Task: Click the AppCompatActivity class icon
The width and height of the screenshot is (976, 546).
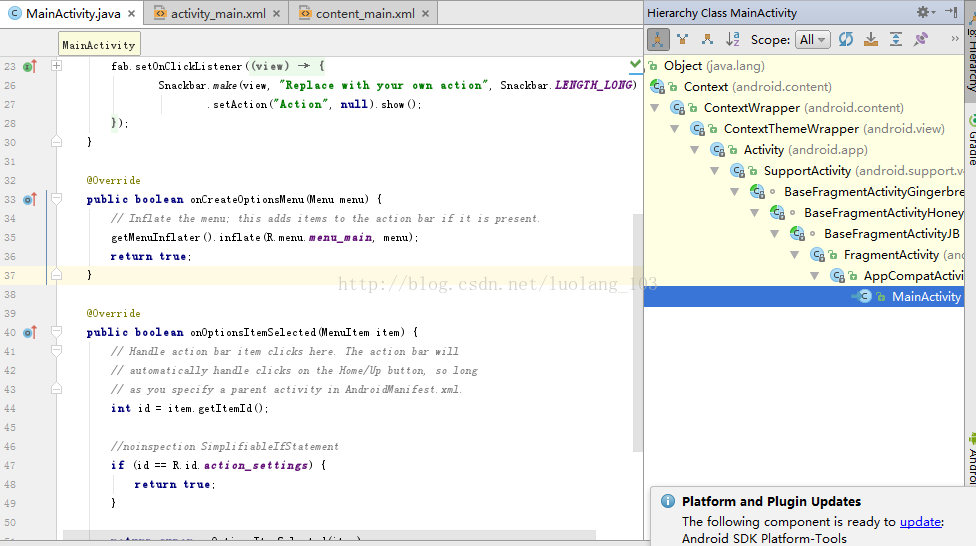Action: click(x=838, y=276)
